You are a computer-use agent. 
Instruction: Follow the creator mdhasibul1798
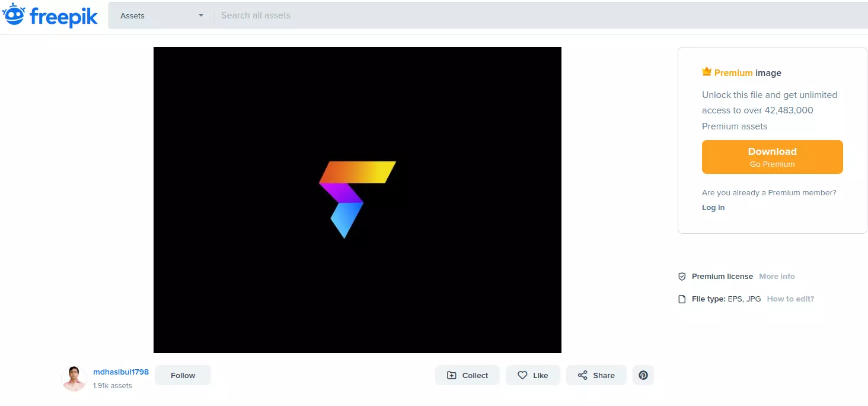coord(183,375)
